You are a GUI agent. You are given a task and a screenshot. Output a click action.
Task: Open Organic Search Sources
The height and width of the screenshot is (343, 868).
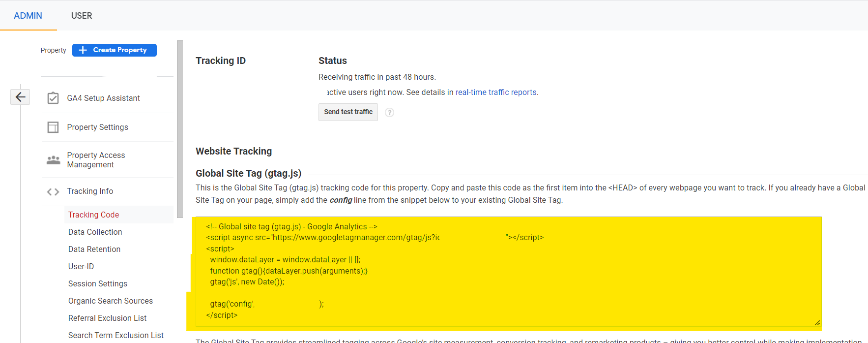point(111,301)
